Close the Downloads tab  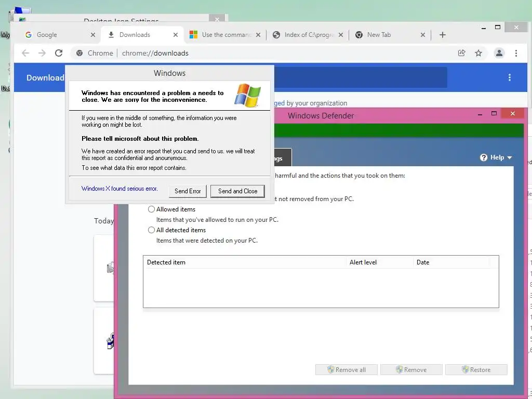point(176,35)
